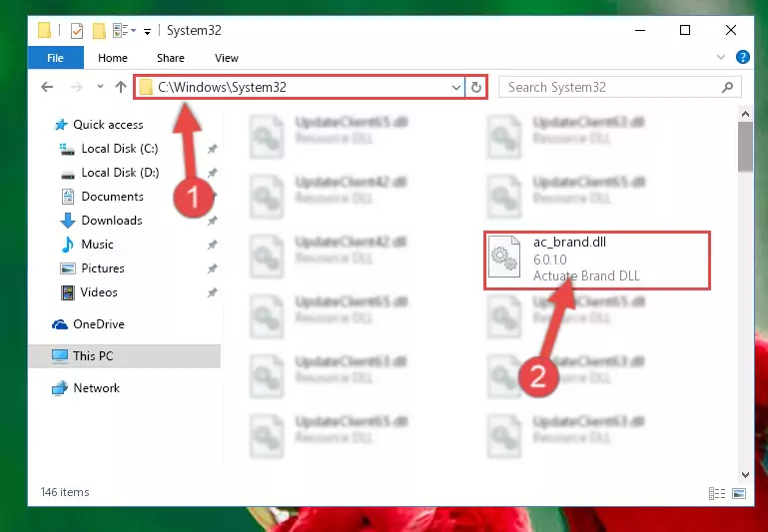Click the Network icon in the sidebar
Screen dimensions: 768x532
(60, 388)
